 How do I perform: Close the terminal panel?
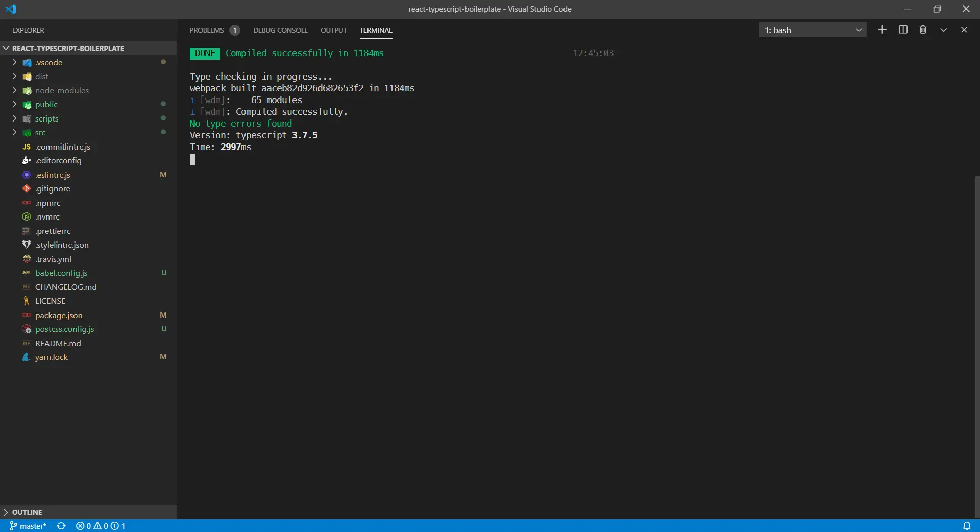coord(964,30)
